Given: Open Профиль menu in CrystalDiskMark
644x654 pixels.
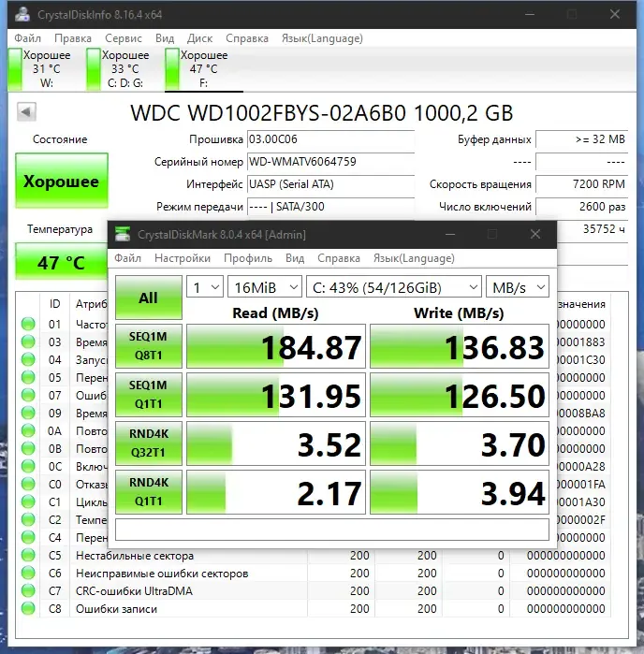Looking at the screenshot, I should [x=248, y=258].
